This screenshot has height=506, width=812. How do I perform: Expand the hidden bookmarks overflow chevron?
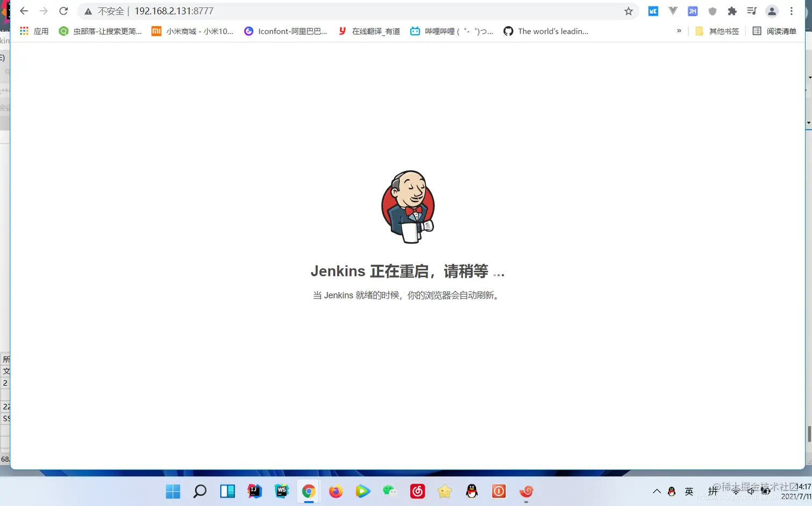(679, 31)
